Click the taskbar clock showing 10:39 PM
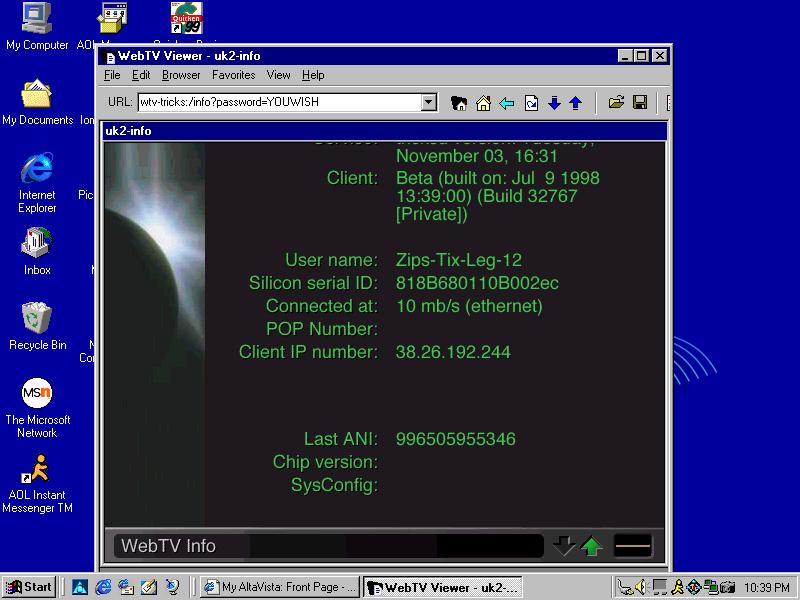Viewport: 800px width, 600px height. coord(767,588)
